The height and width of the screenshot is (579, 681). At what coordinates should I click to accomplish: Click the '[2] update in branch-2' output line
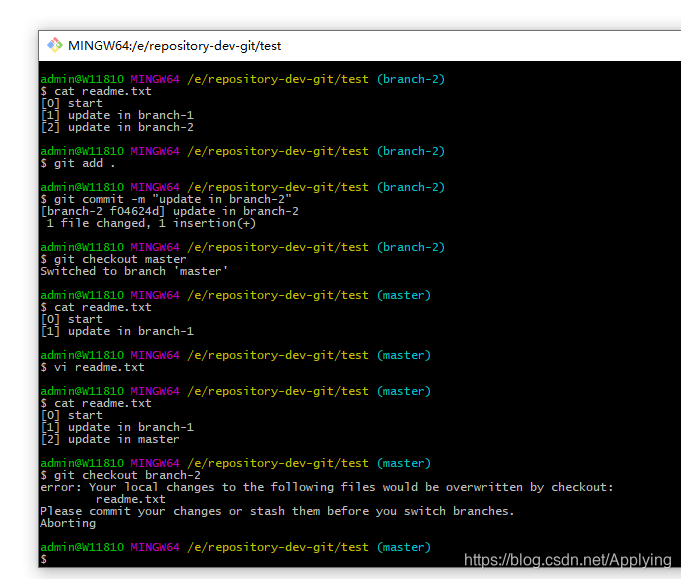(x=117, y=127)
